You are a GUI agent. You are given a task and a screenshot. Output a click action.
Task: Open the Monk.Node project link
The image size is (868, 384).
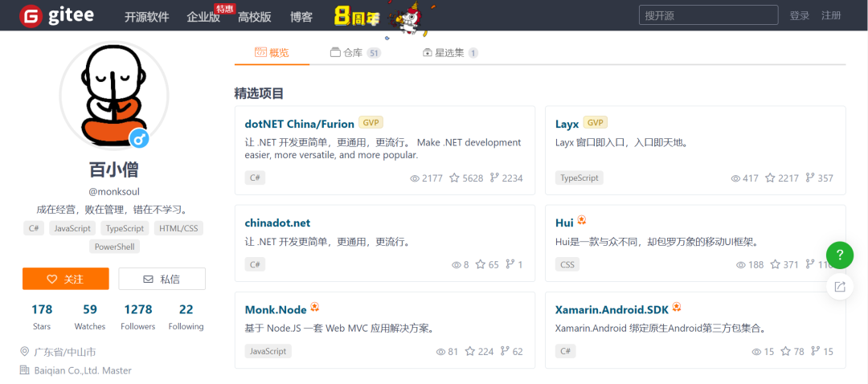(276, 309)
